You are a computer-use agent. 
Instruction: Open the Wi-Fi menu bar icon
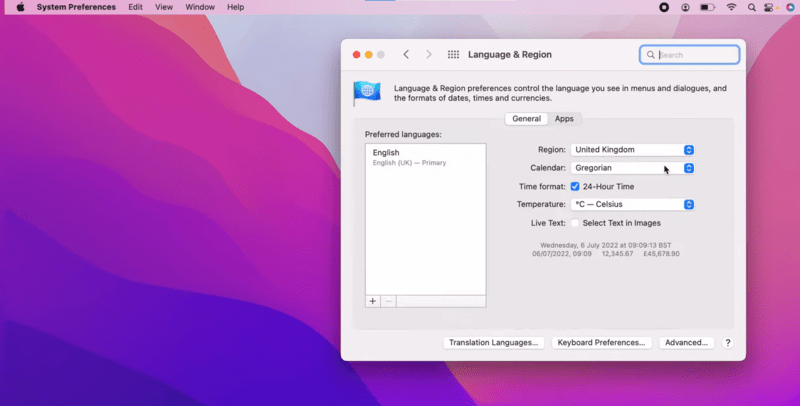732,7
